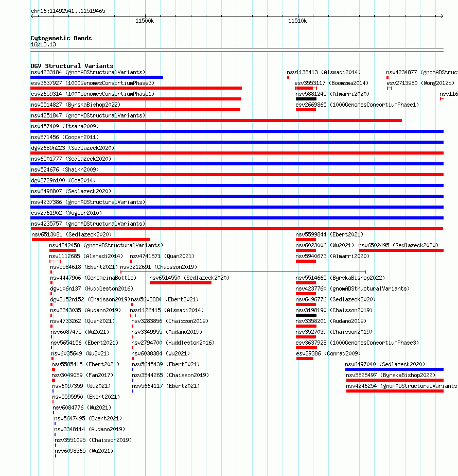
Task: Click nsv5514665 (ByrskaBishop2022) label
Action: 340,278
